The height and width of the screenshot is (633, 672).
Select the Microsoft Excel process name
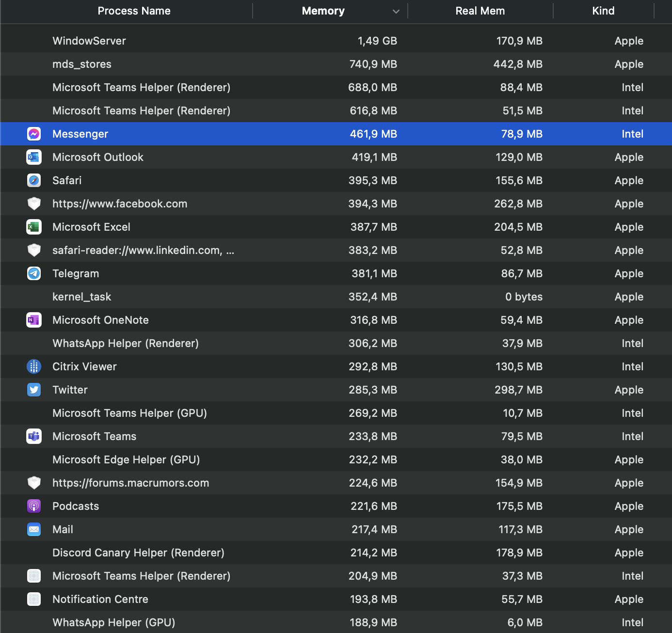tap(91, 227)
